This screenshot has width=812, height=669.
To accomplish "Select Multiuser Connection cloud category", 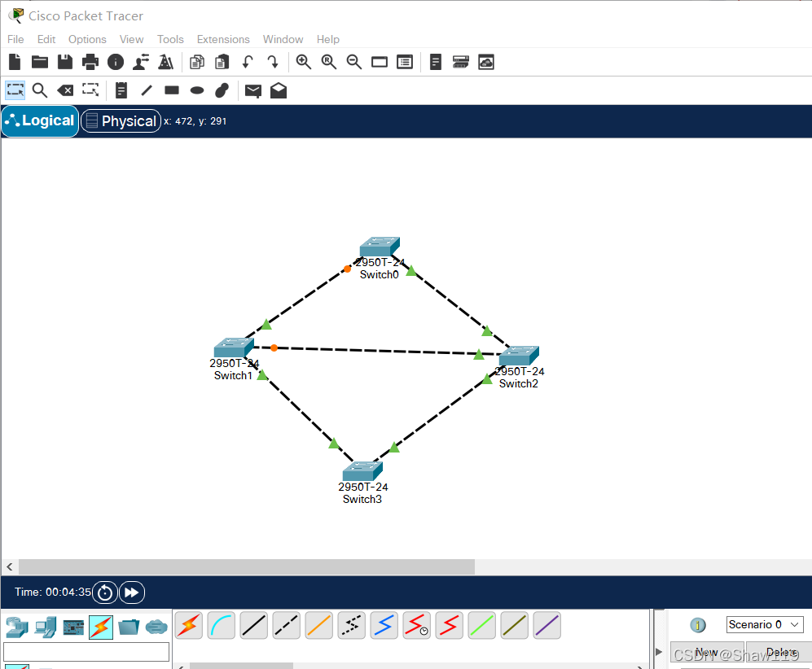I will click(156, 627).
